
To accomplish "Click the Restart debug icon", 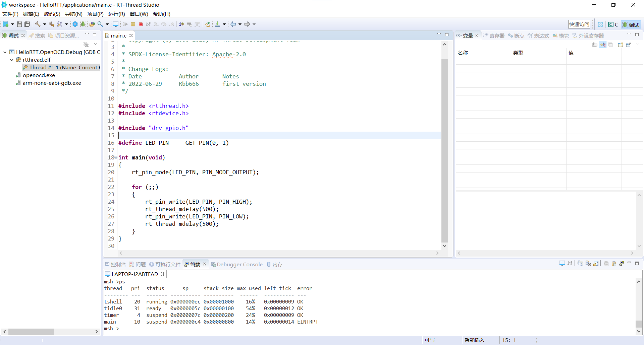I will click(x=208, y=24).
